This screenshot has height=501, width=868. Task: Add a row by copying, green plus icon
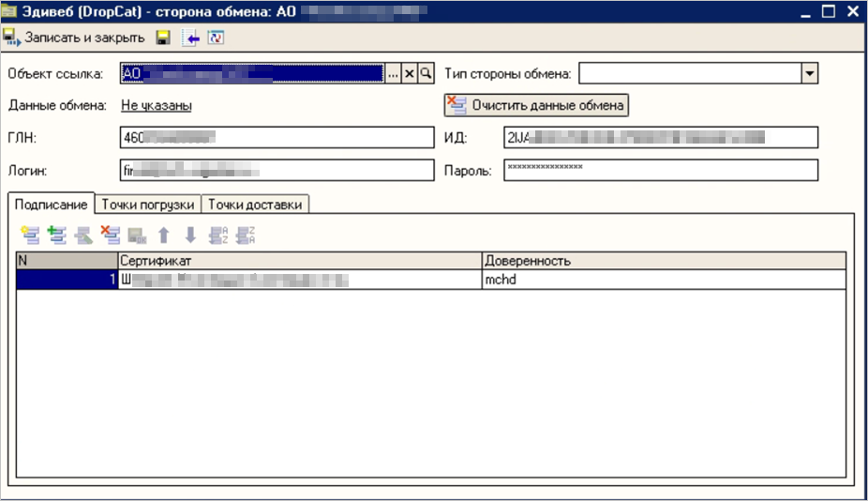coord(56,235)
